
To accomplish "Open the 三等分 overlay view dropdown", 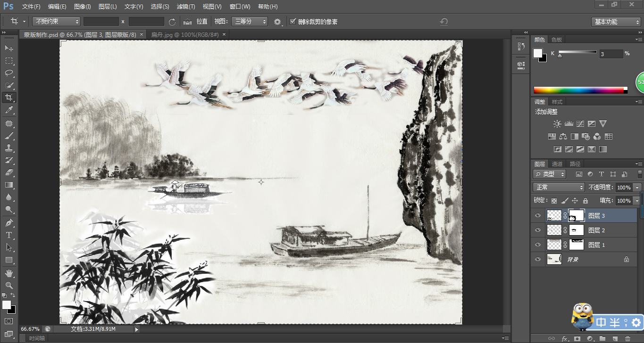I will pos(249,21).
